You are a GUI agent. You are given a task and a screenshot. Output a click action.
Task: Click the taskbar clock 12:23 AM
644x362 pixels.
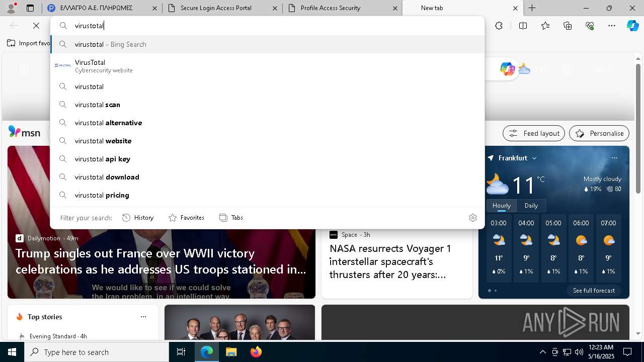(x=601, y=352)
